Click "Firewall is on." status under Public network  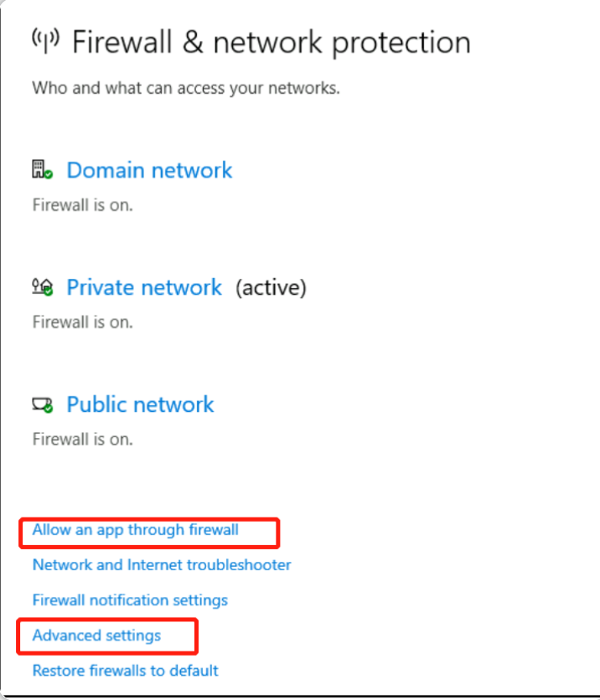pos(83,440)
